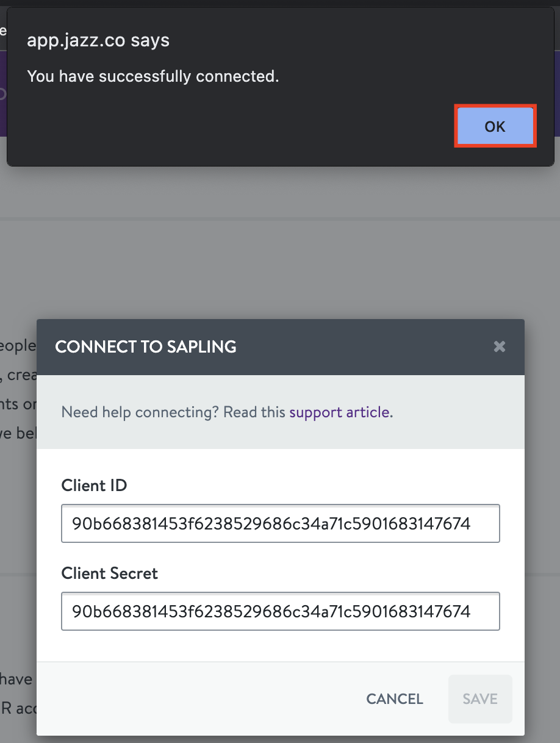
Task: Click the Client ID label
Action: tap(95, 486)
